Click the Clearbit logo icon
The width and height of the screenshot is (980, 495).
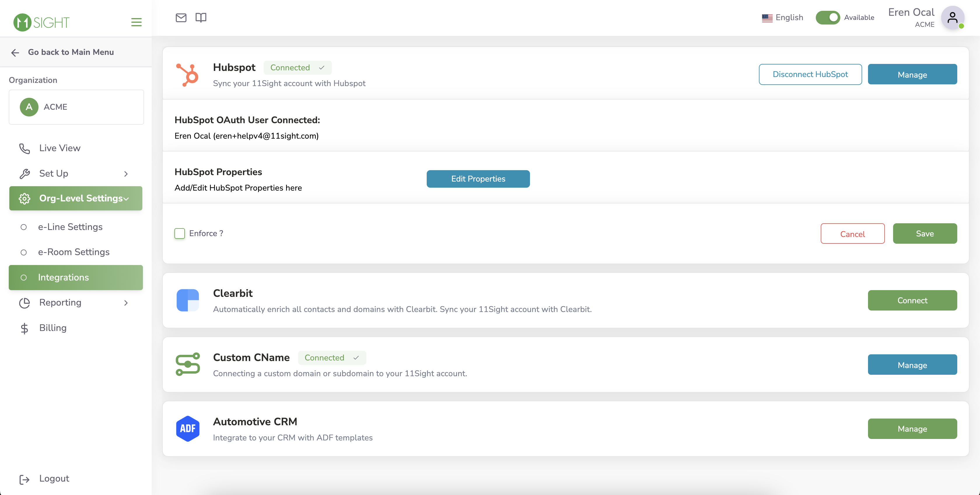pyautogui.click(x=188, y=300)
